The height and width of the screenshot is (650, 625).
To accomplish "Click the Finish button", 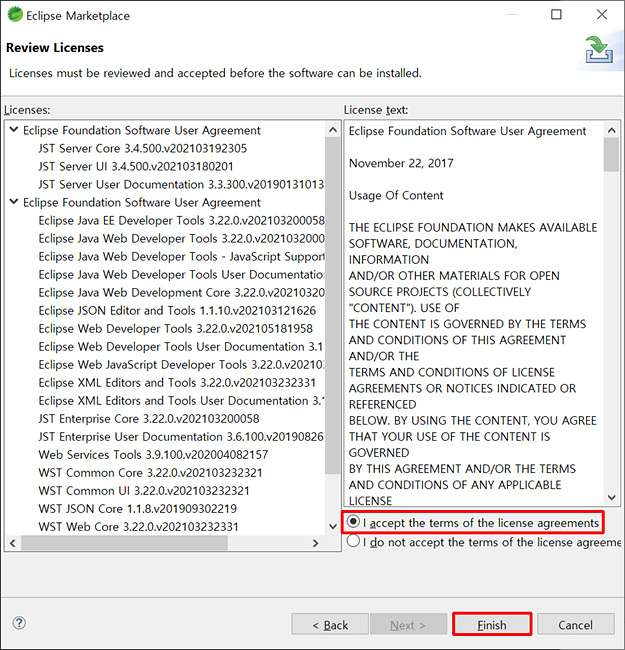I will click(492, 624).
